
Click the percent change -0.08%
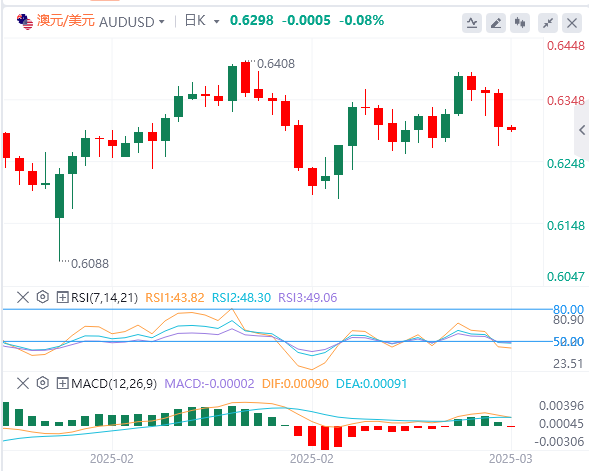(361, 20)
